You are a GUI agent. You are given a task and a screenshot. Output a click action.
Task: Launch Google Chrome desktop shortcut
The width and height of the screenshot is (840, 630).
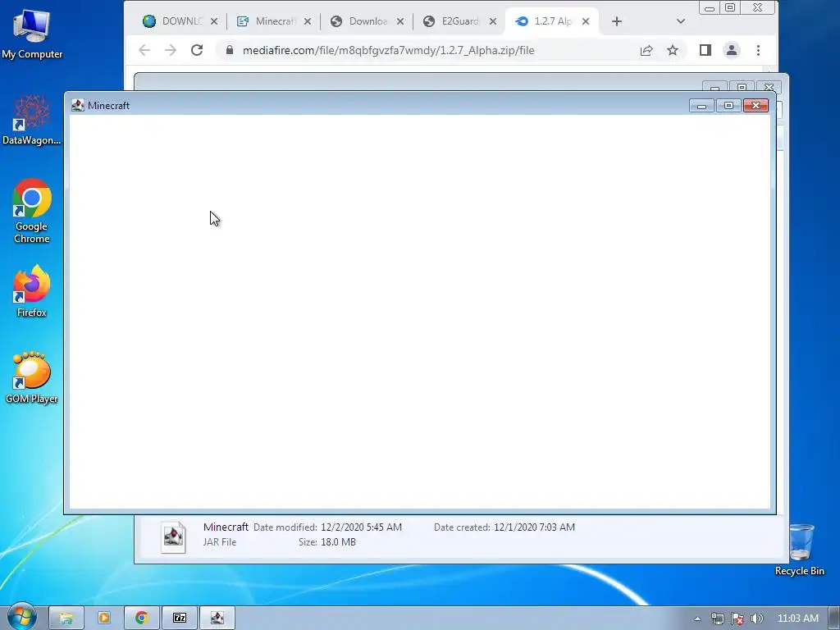click(x=32, y=211)
